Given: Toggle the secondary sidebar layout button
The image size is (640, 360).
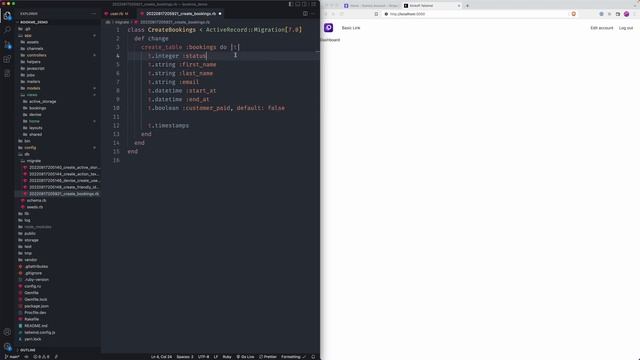Looking at the screenshot, I should click(x=305, y=4).
